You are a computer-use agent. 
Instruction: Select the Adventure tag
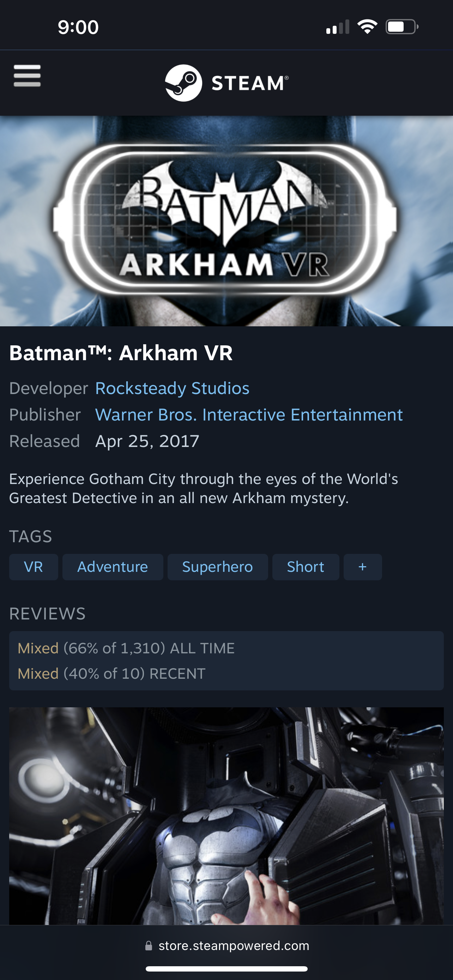point(113,567)
